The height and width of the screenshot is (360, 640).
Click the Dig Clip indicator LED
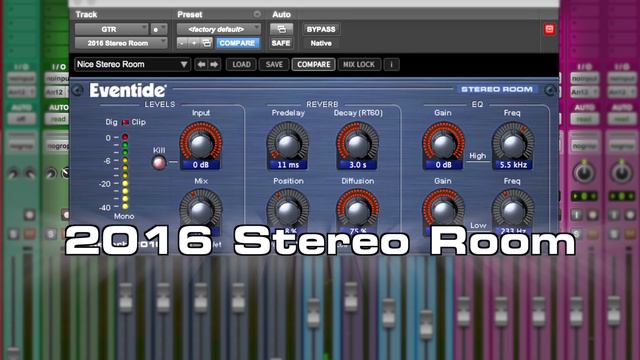pyautogui.click(x=125, y=122)
